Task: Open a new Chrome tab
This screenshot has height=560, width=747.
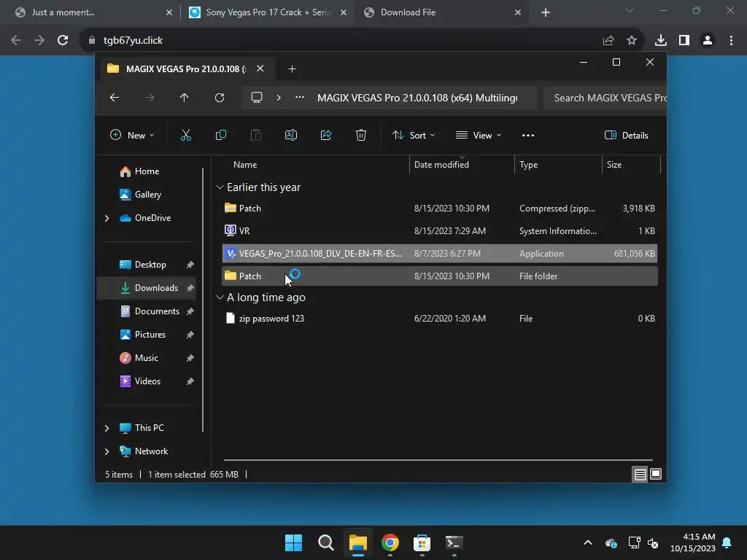Action: (546, 12)
